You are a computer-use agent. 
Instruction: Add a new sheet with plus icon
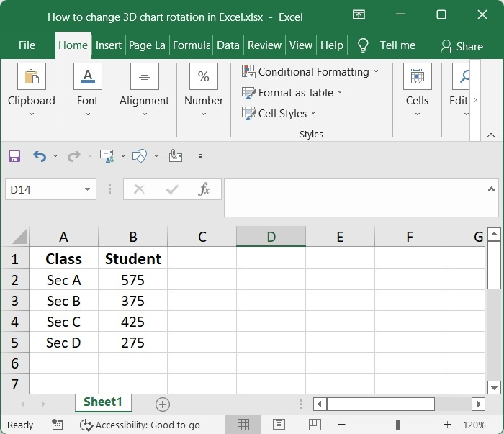[163, 404]
